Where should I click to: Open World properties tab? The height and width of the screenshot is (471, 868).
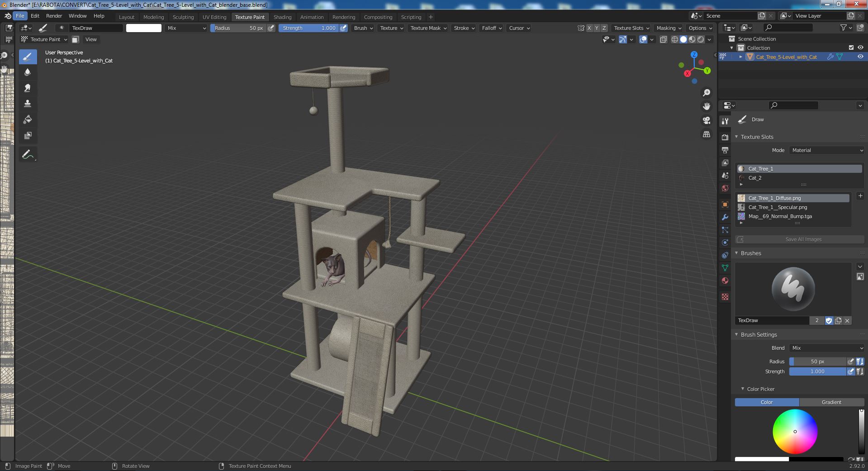(725, 188)
